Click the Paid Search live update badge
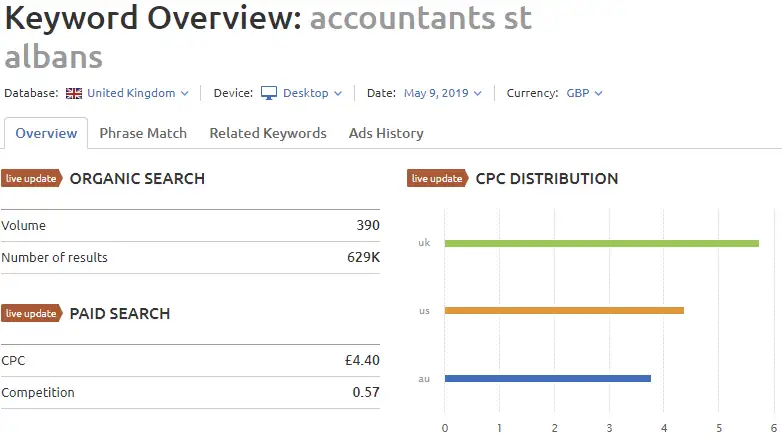Screen dimensions: 782x441 31,313
